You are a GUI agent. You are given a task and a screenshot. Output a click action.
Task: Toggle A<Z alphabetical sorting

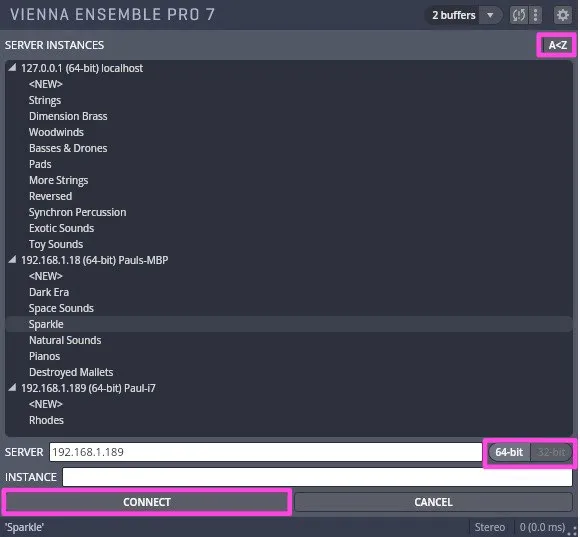557,45
